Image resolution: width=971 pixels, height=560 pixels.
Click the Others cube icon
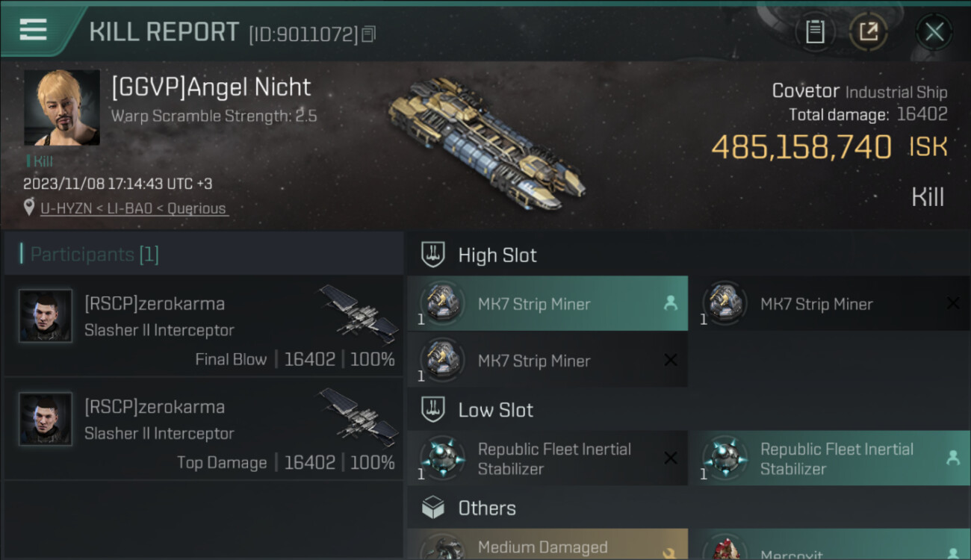(434, 508)
